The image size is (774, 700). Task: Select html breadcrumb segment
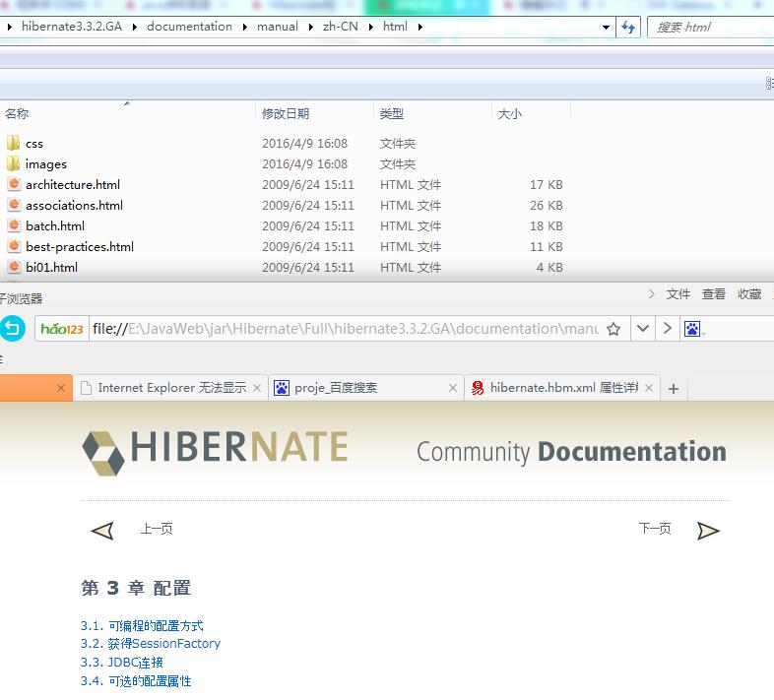396,27
